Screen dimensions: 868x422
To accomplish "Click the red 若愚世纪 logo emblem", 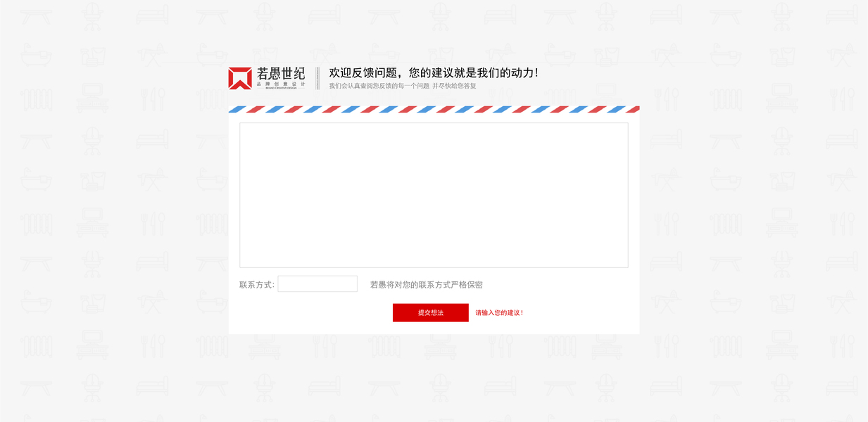I will [x=240, y=78].
